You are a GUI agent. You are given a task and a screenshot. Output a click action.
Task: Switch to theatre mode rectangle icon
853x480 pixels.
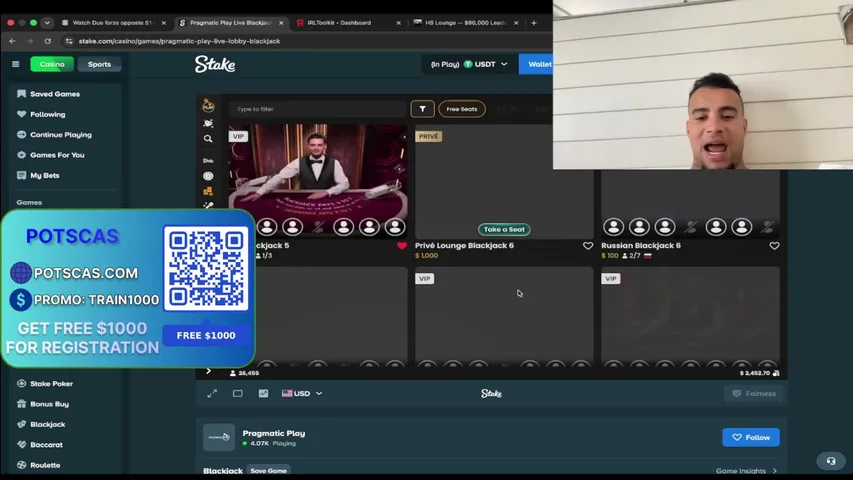tap(238, 393)
